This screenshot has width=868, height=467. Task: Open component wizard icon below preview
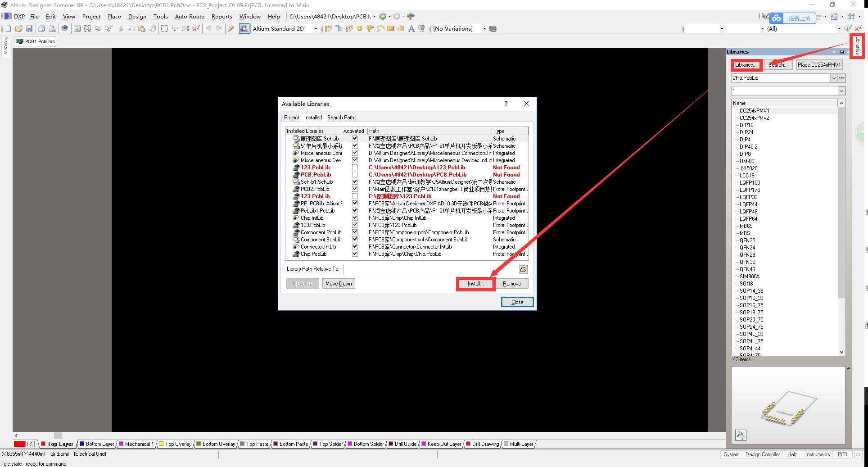[x=741, y=435]
